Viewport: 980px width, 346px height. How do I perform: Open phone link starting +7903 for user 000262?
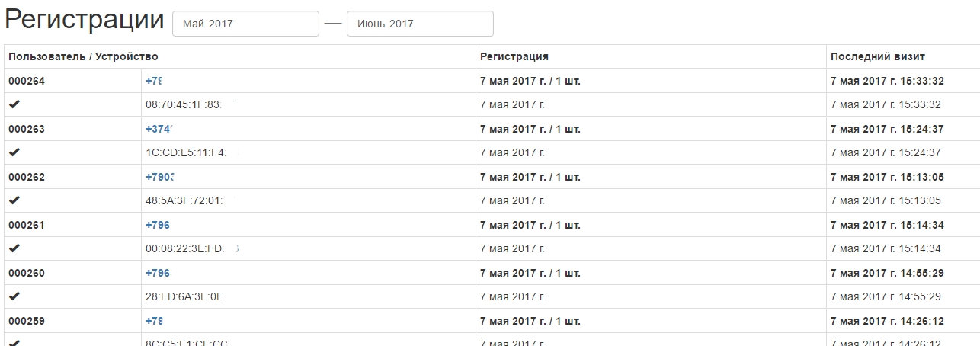(x=160, y=177)
